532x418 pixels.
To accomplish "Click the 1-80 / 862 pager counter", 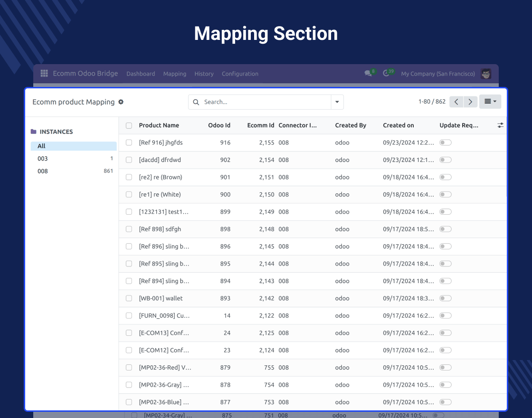I will click(x=432, y=102).
